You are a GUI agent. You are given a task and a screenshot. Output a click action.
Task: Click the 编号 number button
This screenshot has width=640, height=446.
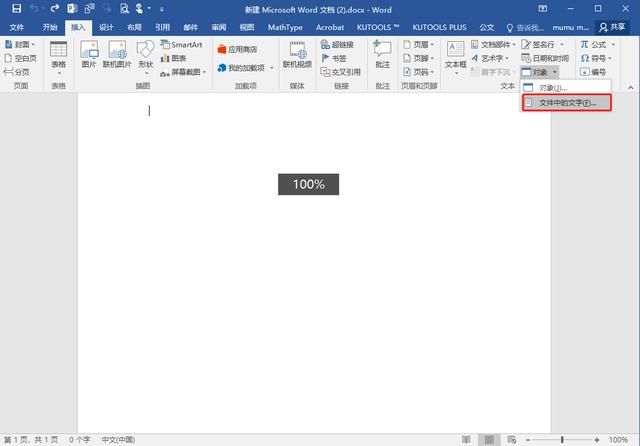(593, 72)
